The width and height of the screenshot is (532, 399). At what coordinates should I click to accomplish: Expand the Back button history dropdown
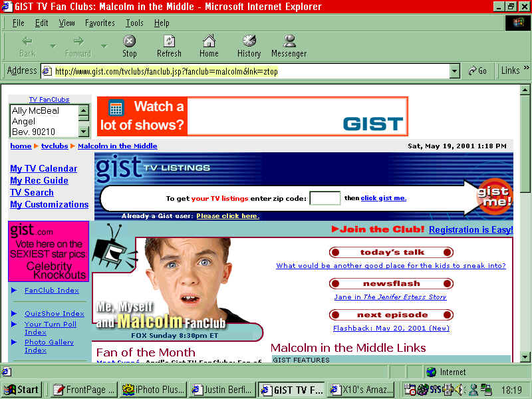click(53, 46)
